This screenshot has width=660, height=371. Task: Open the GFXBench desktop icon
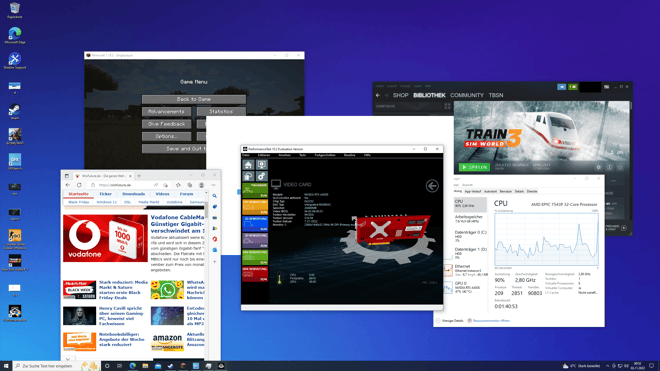coord(15,162)
